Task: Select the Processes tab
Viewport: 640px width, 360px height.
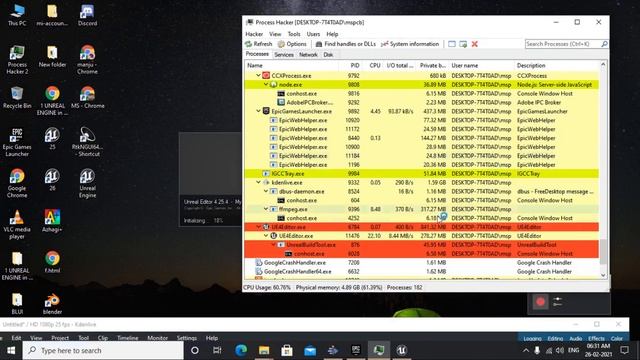Action: tap(257, 54)
